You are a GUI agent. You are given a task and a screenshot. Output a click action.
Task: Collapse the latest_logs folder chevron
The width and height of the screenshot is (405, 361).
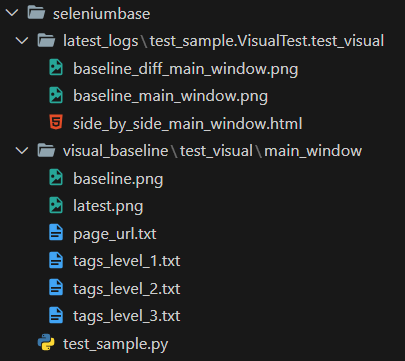tap(22, 41)
